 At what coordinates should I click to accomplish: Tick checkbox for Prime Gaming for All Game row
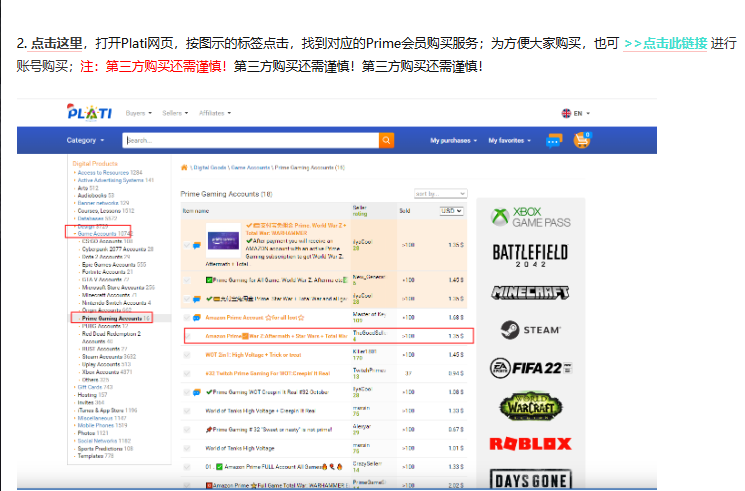coord(187,280)
